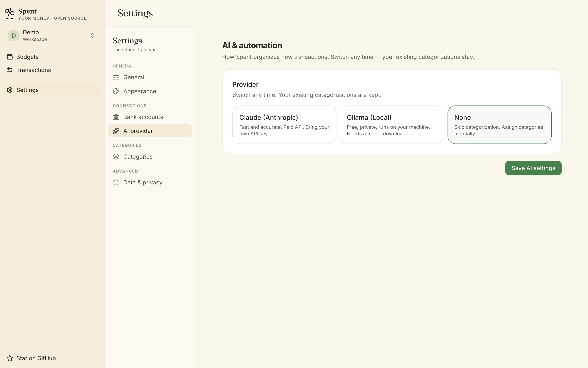
Task: Click the Star on GitHub star icon
Action: coord(10,358)
